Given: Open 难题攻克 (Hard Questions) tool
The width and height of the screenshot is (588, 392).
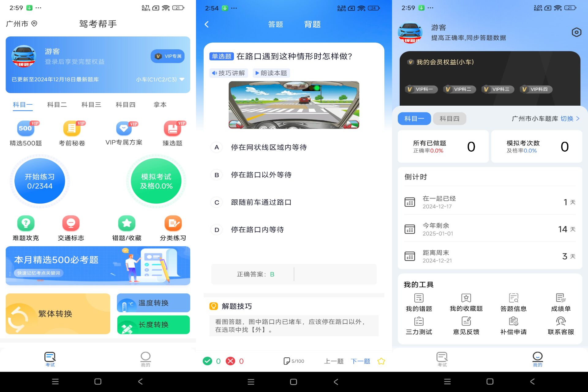Looking at the screenshot, I should pos(24,228).
